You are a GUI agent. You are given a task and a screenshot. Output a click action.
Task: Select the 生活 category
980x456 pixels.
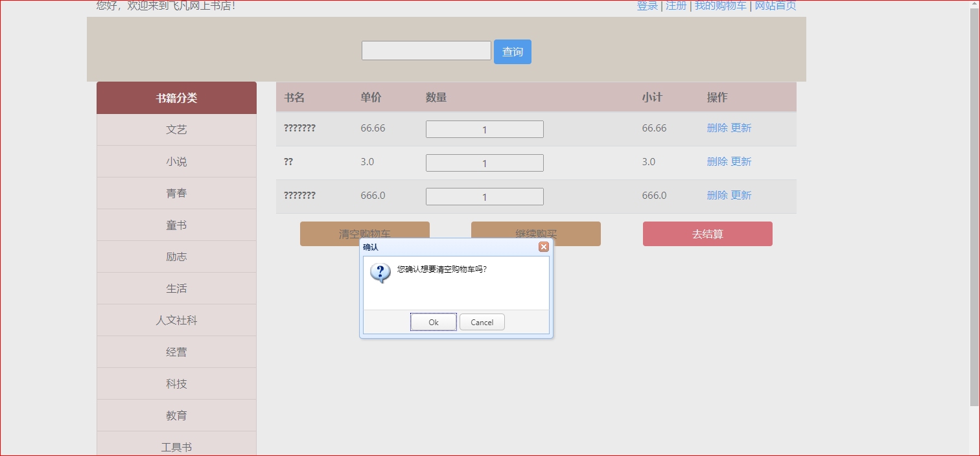176,288
